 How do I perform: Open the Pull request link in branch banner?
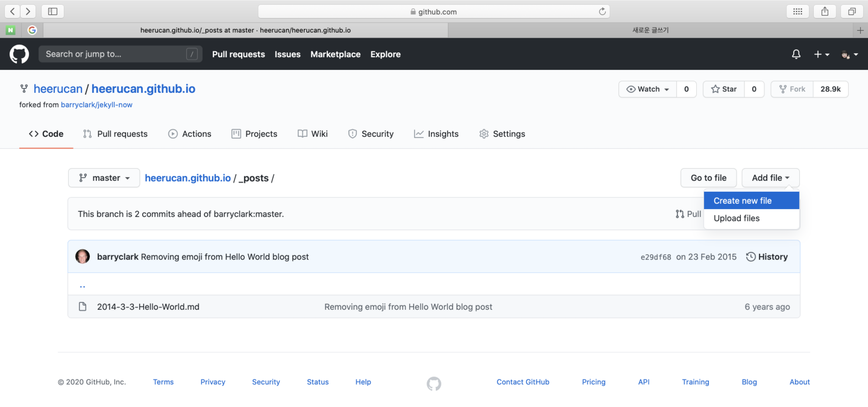(x=688, y=214)
